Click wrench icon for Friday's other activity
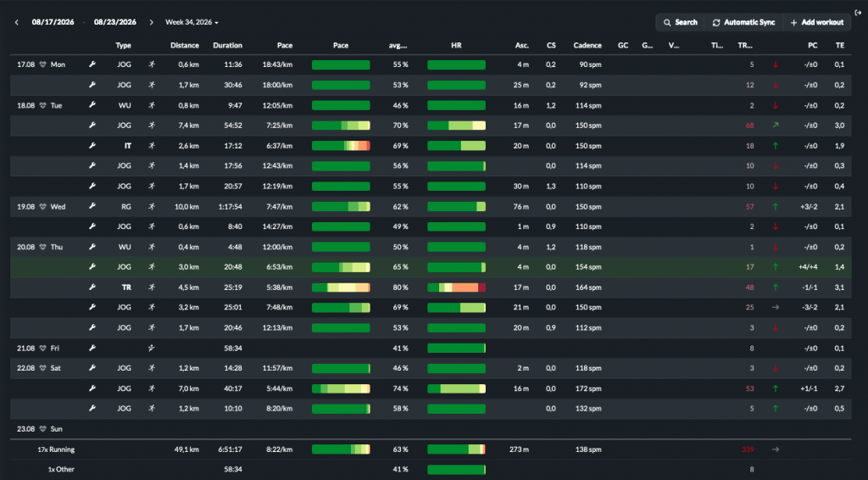Screen dimensions: 868x480 92,349
